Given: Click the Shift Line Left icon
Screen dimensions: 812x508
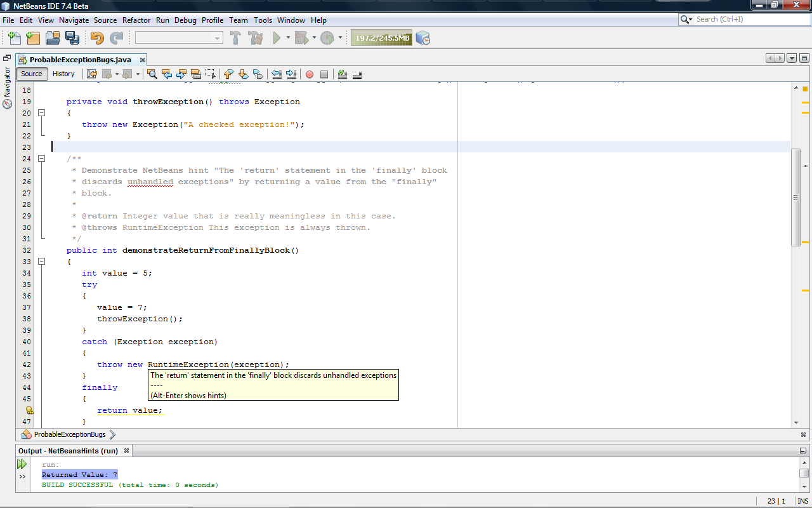Looking at the screenshot, I should click(x=277, y=74).
